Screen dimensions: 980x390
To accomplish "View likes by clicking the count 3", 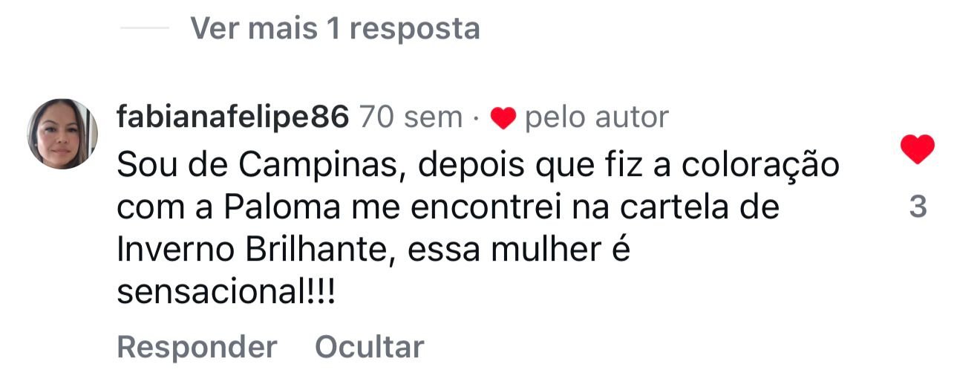I will pyautogui.click(x=918, y=207).
